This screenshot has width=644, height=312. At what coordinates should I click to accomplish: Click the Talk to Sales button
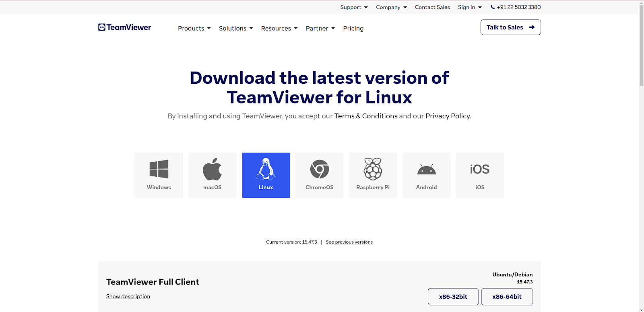[511, 27]
